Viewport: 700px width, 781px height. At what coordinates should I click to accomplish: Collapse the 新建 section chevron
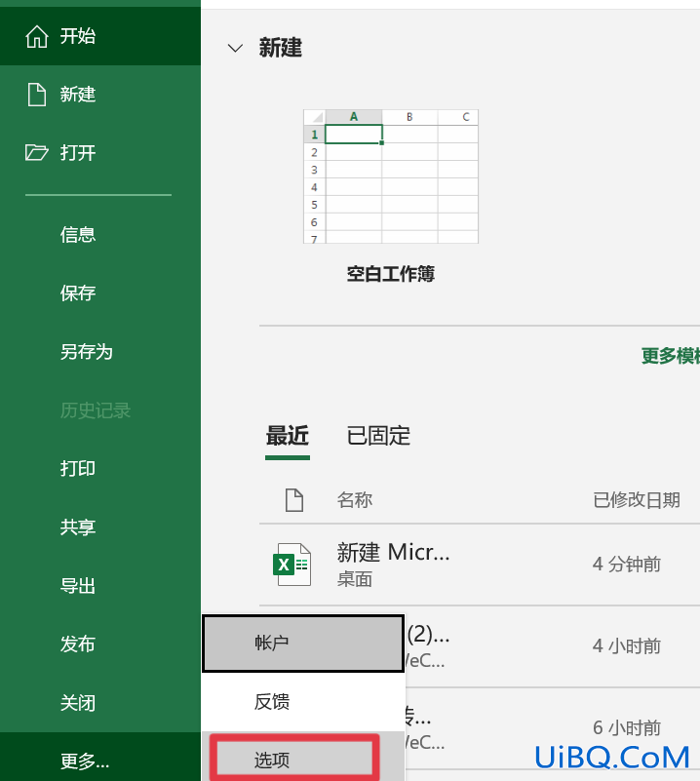pyautogui.click(x=235, y=48)
